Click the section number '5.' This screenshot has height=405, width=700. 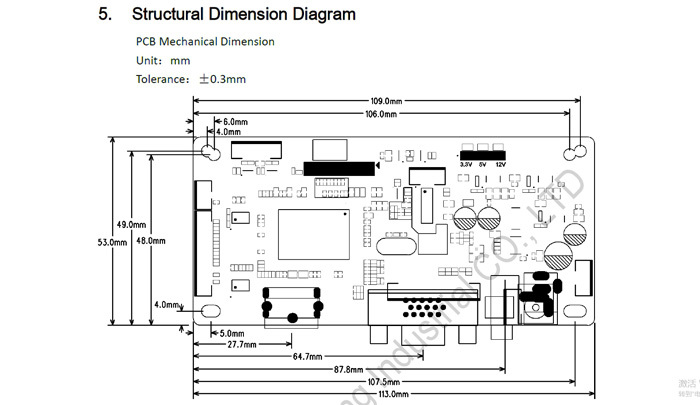click(x=105, y=14)
